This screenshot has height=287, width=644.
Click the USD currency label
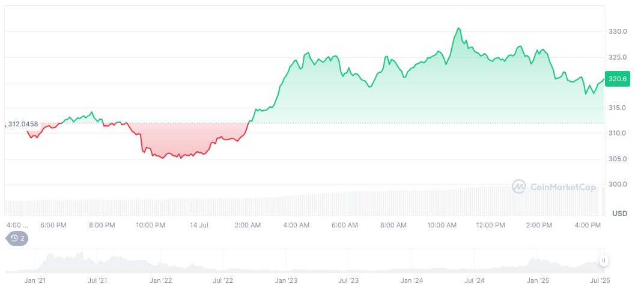click(x=619, y=214)
